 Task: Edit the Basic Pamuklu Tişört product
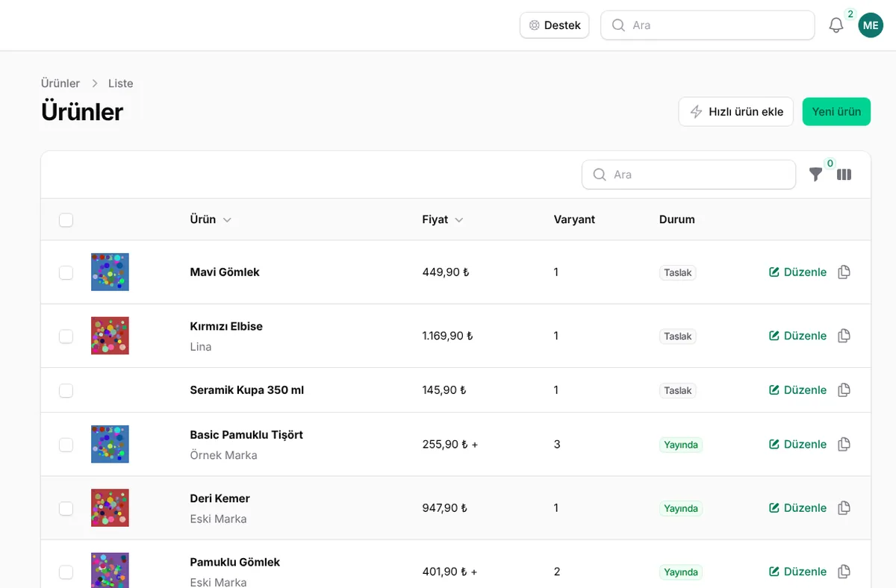(x=797, y=445)
